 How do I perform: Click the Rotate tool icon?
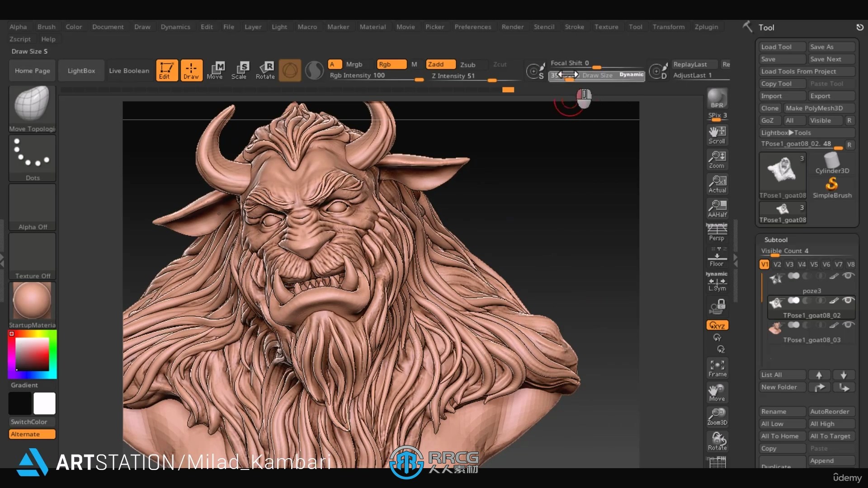point(265,70)
